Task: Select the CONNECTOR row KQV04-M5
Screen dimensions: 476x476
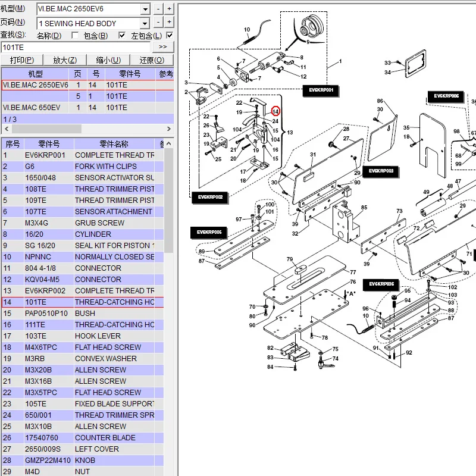Action: (83, 279)
